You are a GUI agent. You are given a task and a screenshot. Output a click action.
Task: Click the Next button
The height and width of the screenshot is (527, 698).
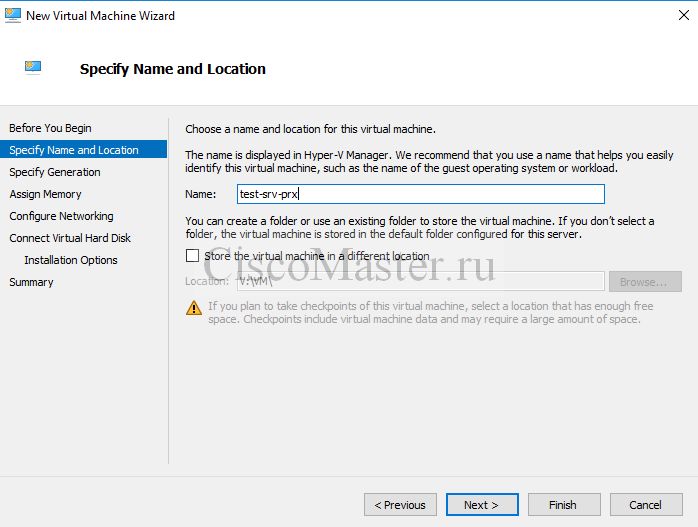point(482,505)
